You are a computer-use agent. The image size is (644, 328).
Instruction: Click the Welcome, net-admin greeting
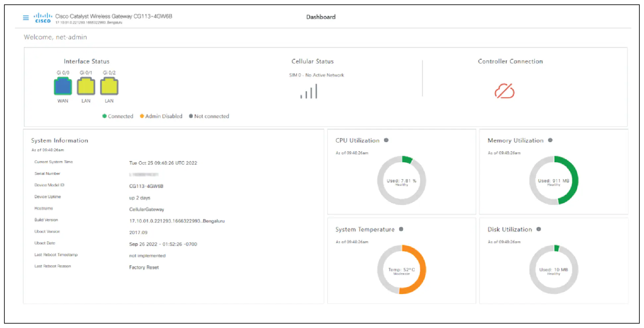[x=55, y=37]
